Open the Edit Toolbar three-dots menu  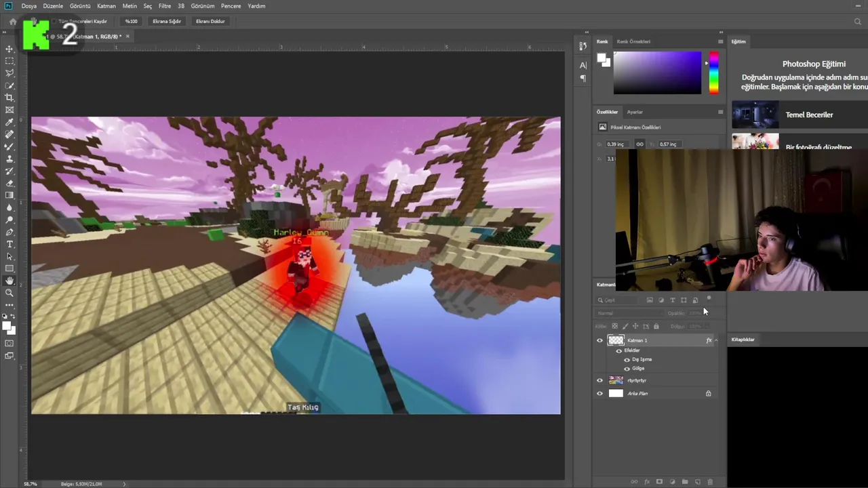(9, 305)
